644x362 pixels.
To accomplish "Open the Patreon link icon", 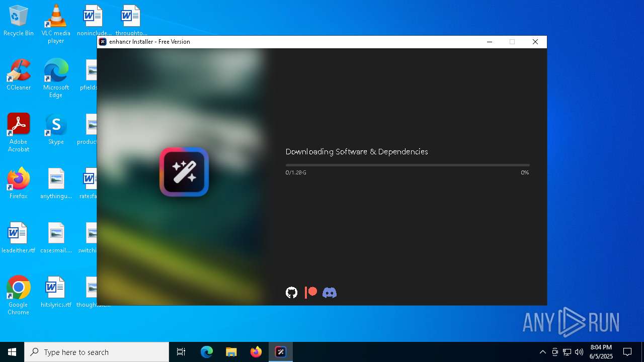I will (x=311, y=293).
